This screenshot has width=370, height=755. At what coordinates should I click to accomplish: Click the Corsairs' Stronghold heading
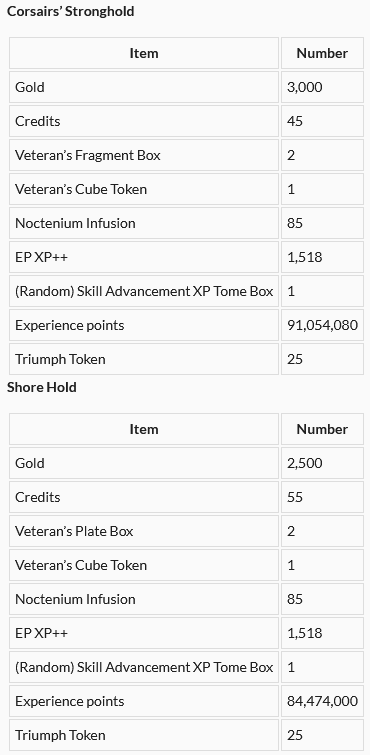click(x=70, y=12)
